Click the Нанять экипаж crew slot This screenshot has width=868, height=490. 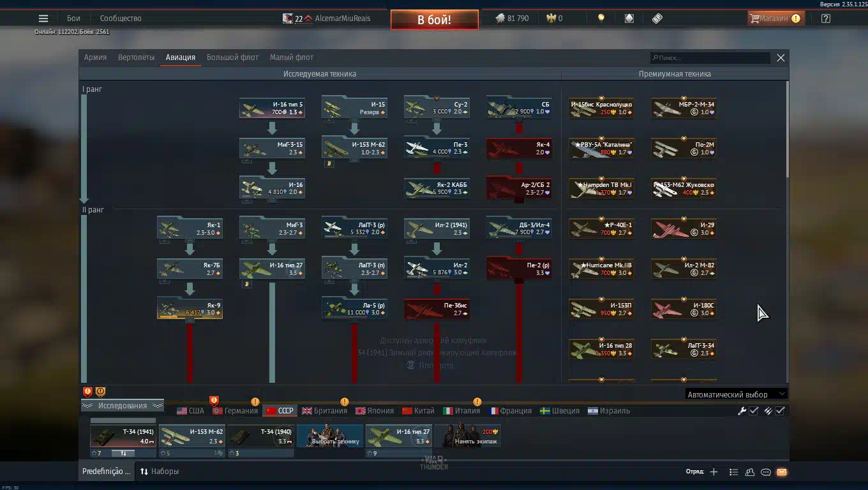468,436
